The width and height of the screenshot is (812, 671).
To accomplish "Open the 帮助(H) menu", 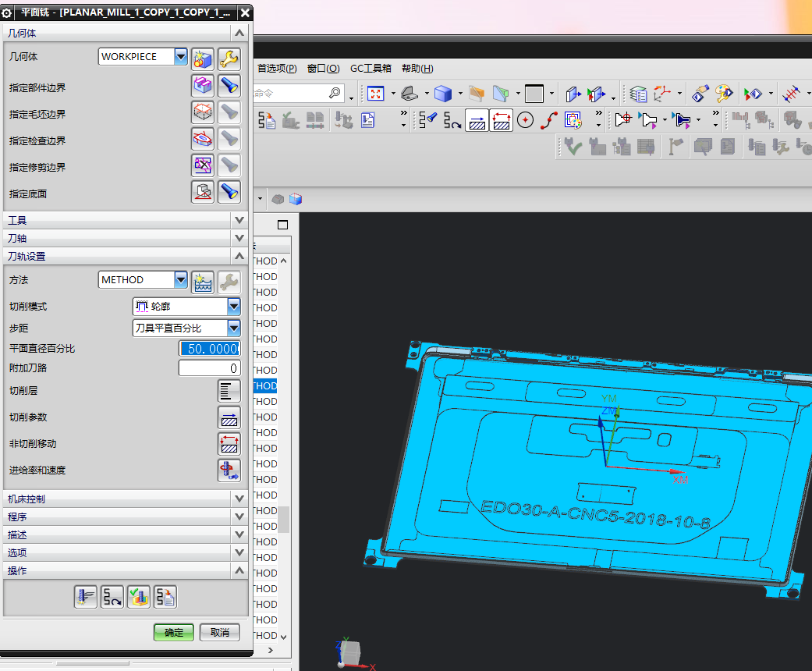I will (417, 68).
